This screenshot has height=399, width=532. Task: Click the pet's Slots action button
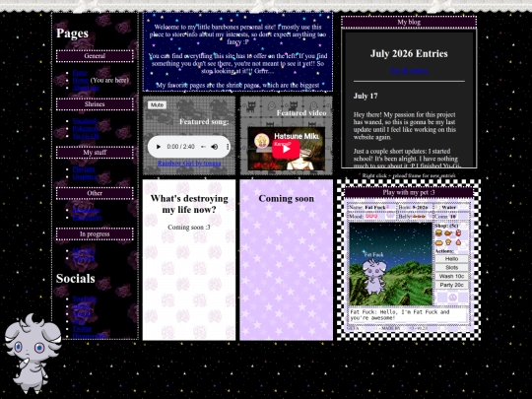coord(451,267)
